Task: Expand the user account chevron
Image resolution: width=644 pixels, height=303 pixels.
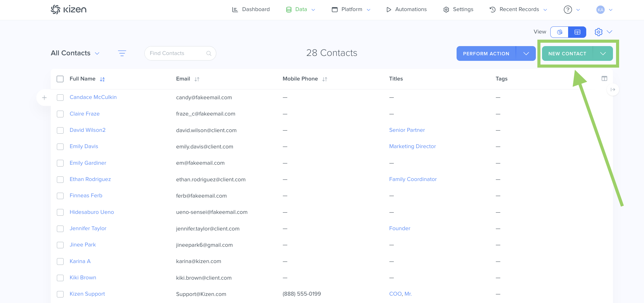Action: (x=611, y=10)
